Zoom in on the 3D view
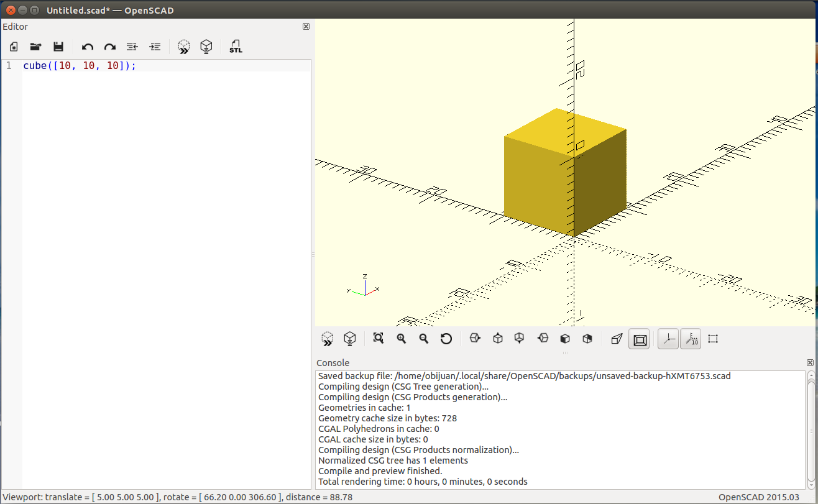The width and height of the screenshot is (818, 504). pyautogui.click(x=402, y=339)
